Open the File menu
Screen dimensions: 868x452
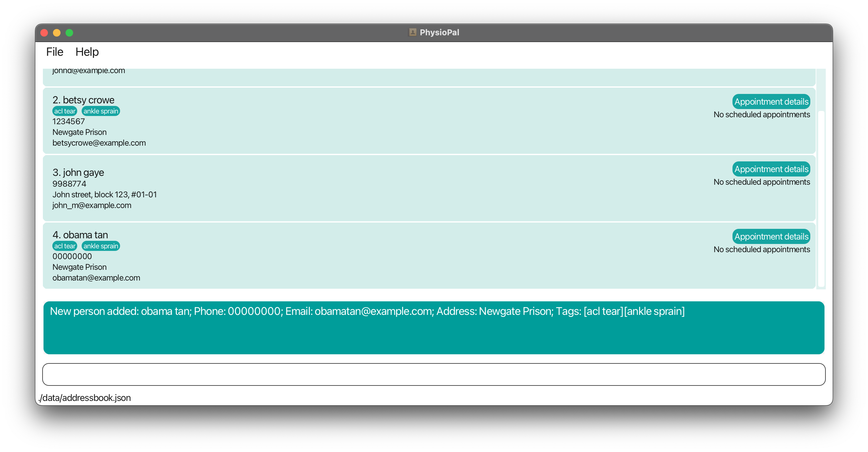[x=55, y=52]
